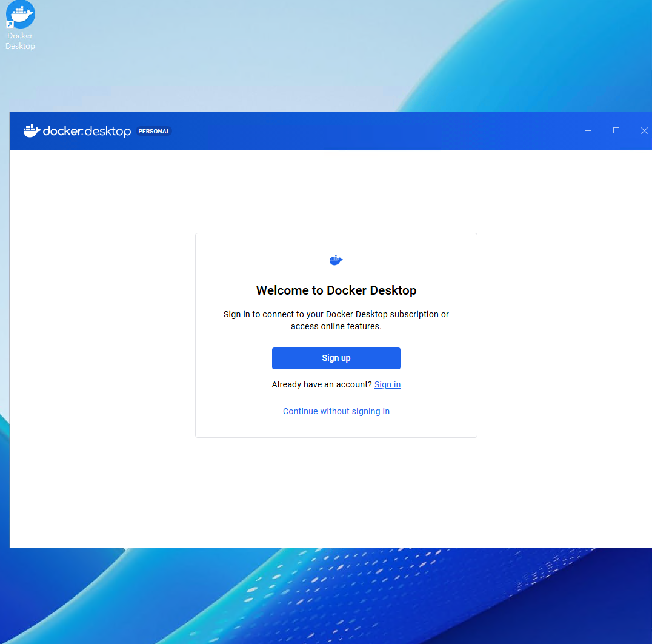Minimize the Docker Desktop window
The height and width of the screenshot is (644, 652).
pyautogui.click(x=588, y=130)
